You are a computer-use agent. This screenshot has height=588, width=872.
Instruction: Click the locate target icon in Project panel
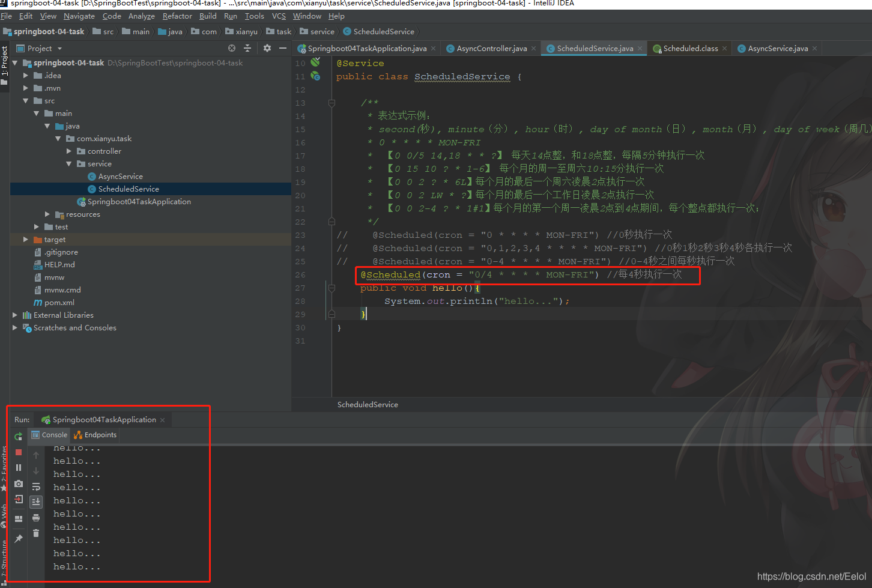(232, 48)
